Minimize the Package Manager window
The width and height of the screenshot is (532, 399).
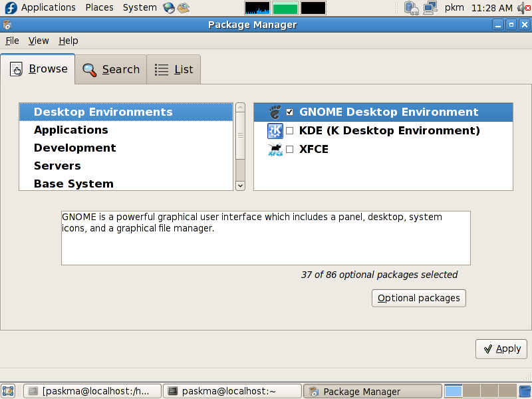[x=497, y=25]
